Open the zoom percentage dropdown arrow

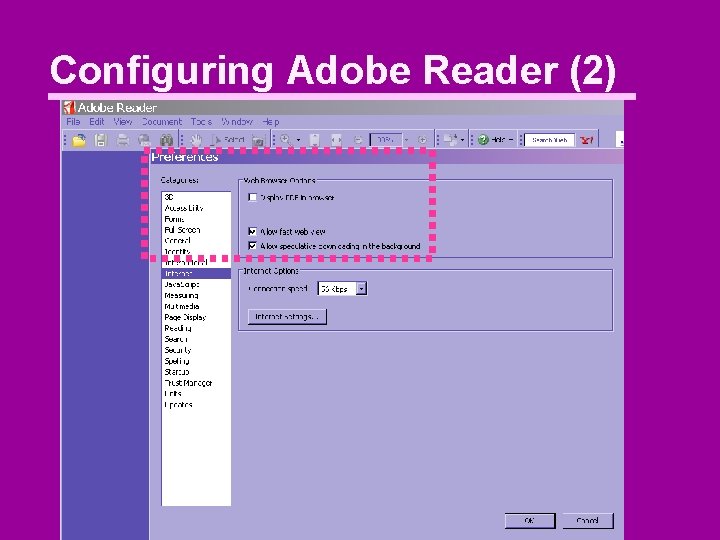coord(406,140)
